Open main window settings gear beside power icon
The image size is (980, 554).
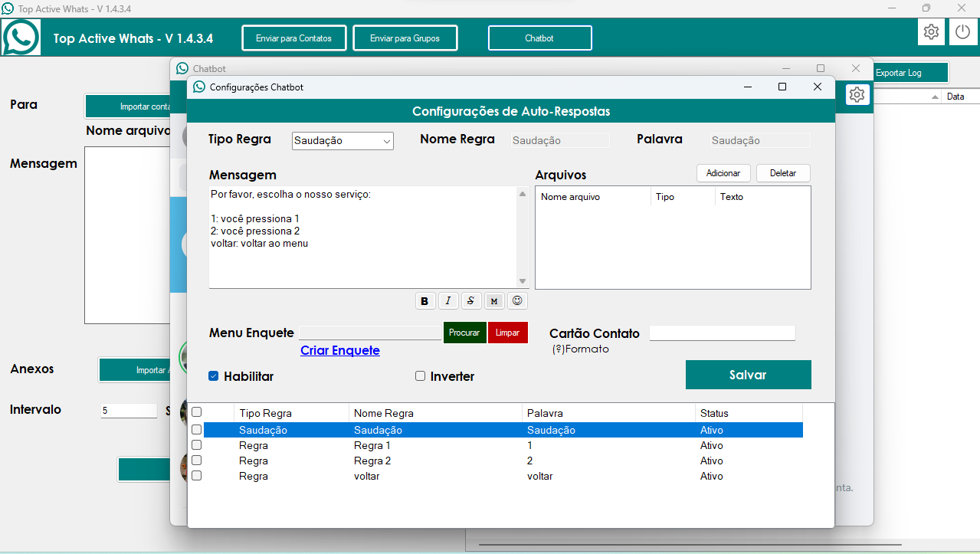[x=931, y=32]
